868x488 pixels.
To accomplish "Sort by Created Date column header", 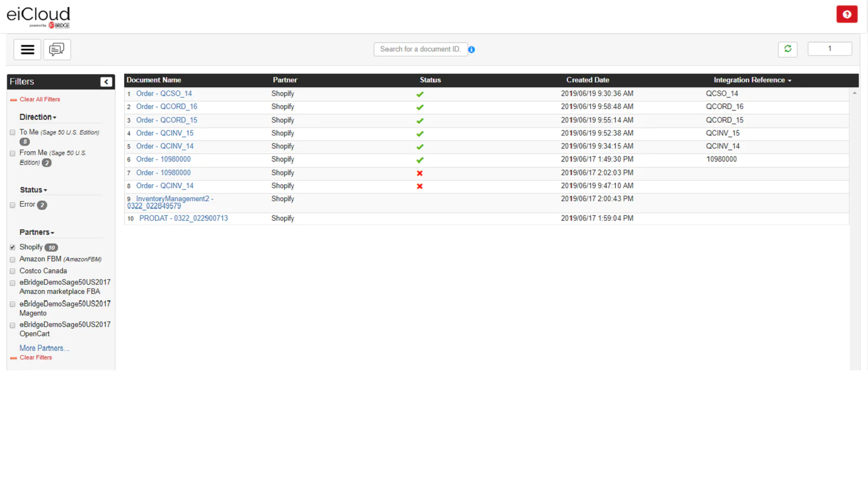I will pyautogui.click(x=588, y=80).
